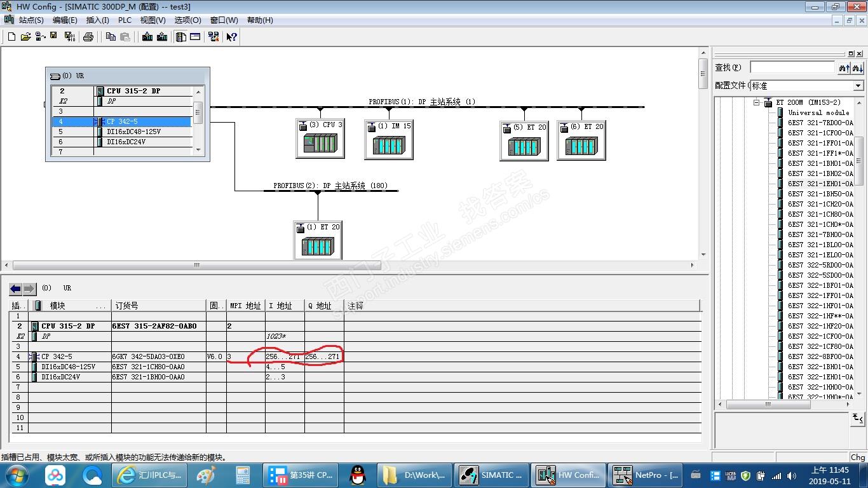Select catalog item 6ES7 321-1CH80-0A
This screenshot has height=488, width=868.
pyautogui.click(x=820, y=214)
